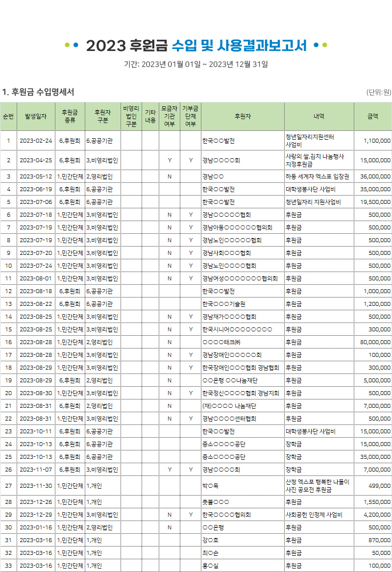Click the amount '1,550,000'
392x572 pixels.
click(x=377, y=502)
